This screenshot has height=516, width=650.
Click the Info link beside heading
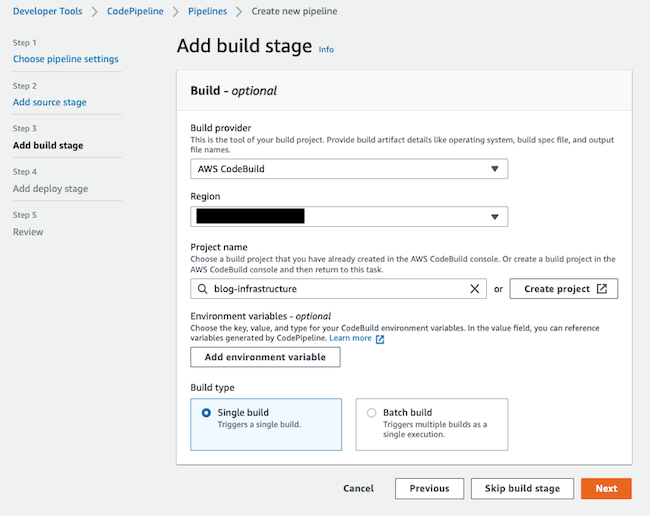326,49
